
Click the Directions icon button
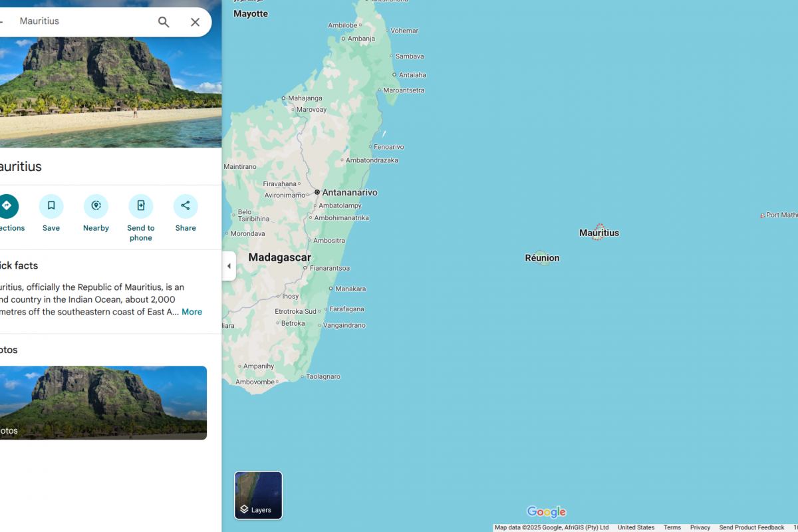(x=7, y=206)
